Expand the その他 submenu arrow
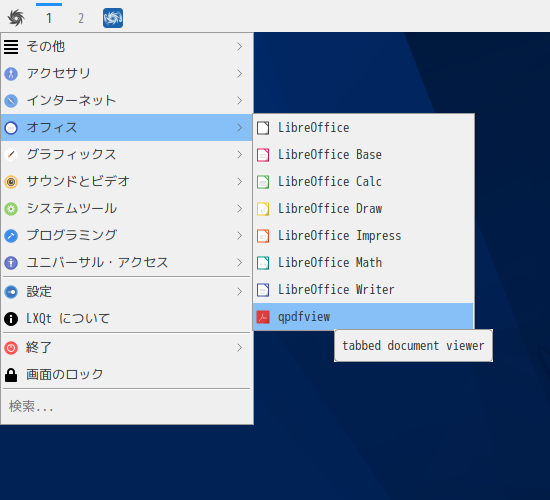550x500 pixels. 240,47
